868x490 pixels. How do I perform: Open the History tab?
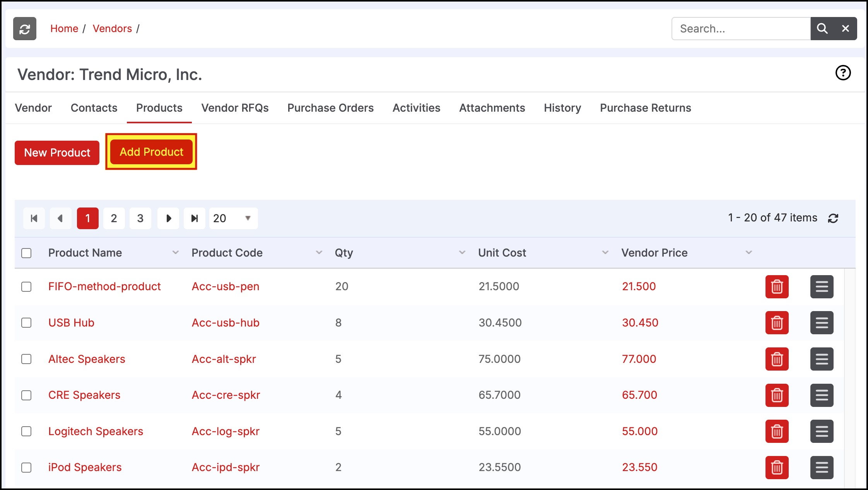click(562, 108)
